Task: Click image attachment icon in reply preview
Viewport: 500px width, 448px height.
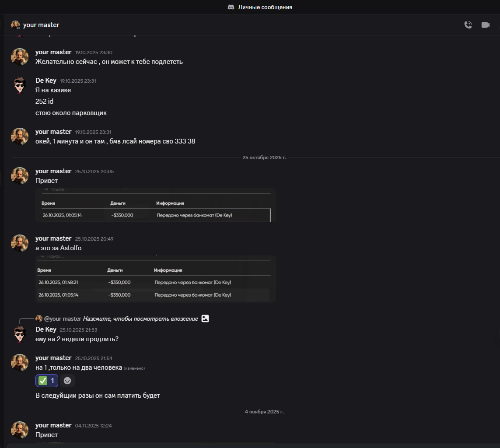Action: pos(205,318)
